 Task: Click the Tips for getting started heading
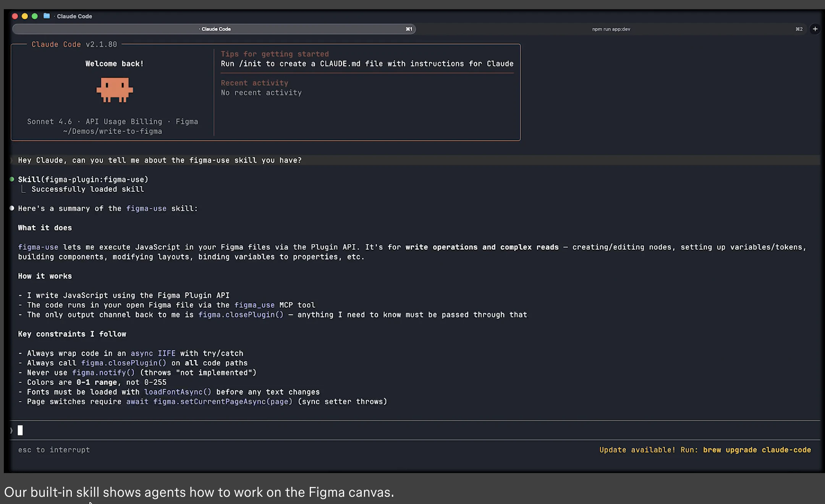[x=275, y=54]
